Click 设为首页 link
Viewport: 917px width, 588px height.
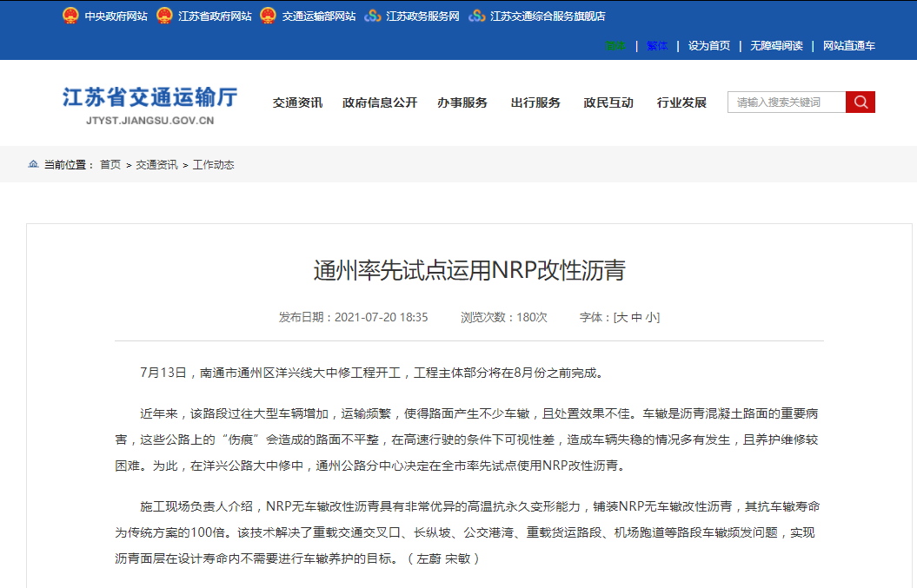(x=709, y=45)
